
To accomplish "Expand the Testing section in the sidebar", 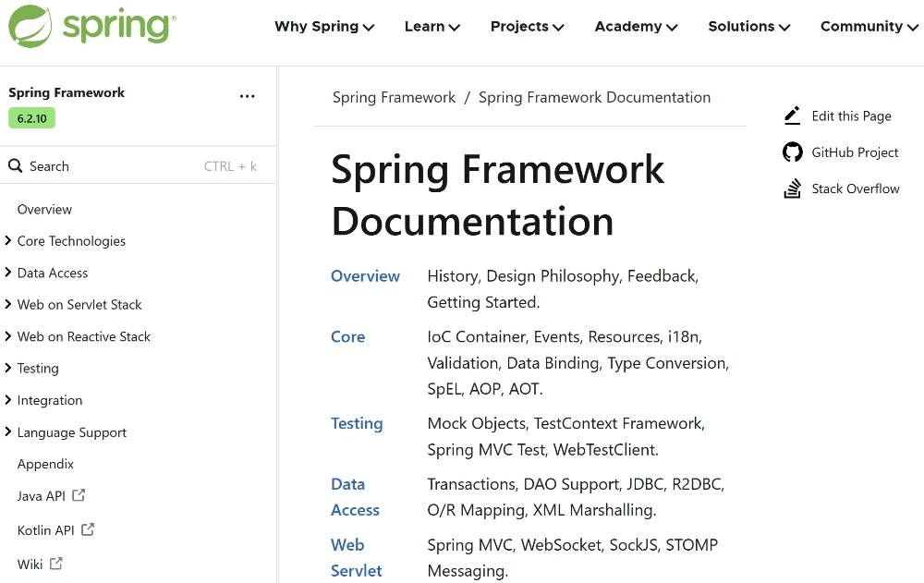I will 8,368.
